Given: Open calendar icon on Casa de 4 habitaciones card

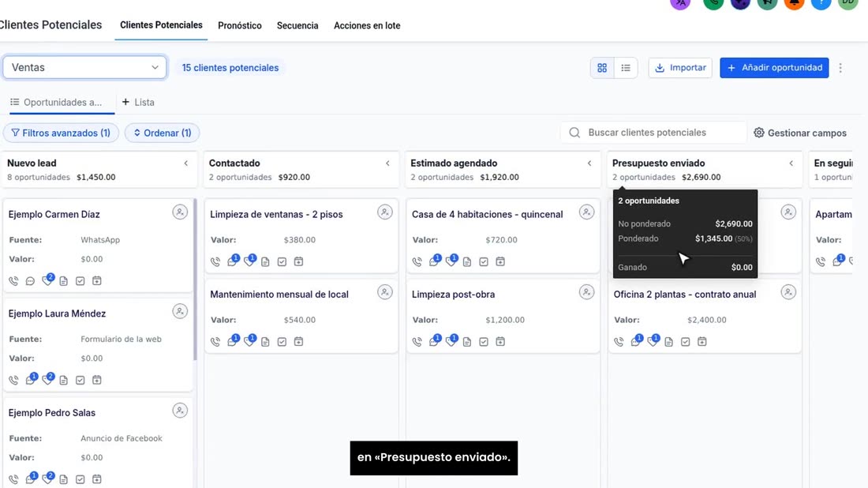Looking at the screenshot, I should pos(499,261).
